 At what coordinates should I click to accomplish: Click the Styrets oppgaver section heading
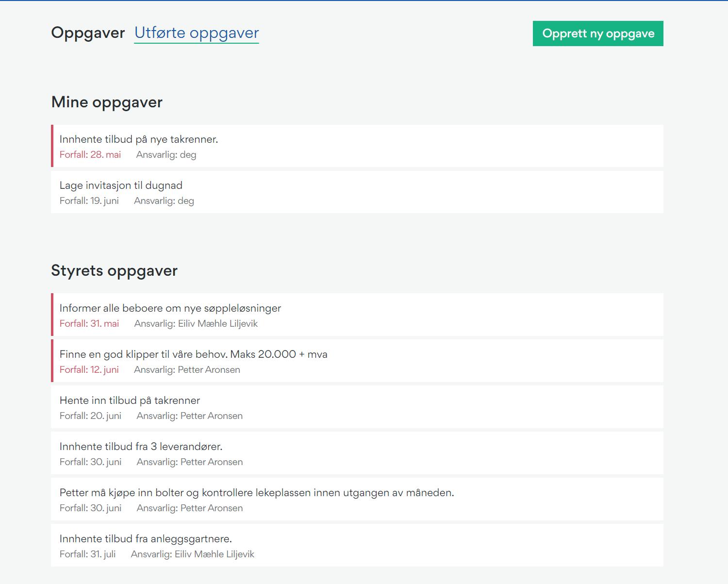(115, 271)
